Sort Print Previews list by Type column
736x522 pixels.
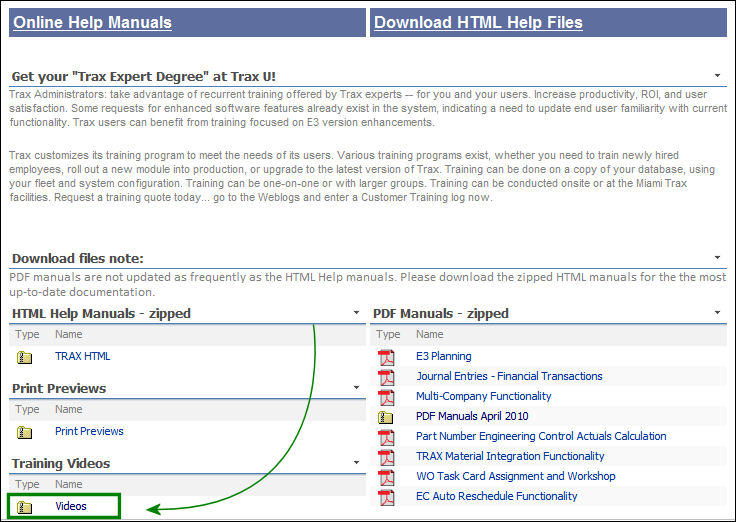coord(27,410)
